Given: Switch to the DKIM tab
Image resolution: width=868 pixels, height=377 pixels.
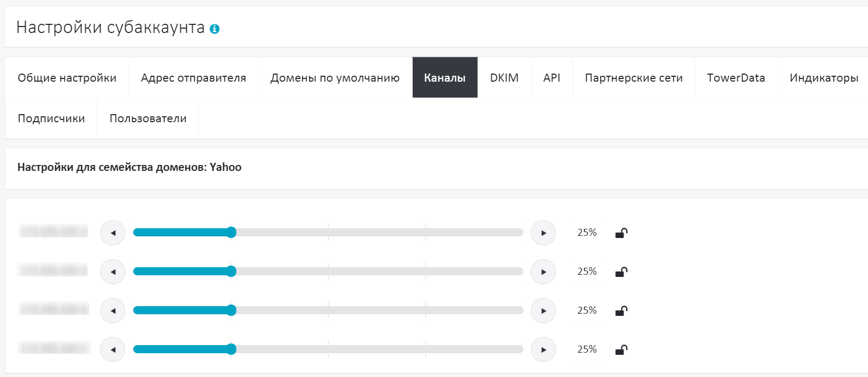Looking at the screenshot, I should click(504, 78).
